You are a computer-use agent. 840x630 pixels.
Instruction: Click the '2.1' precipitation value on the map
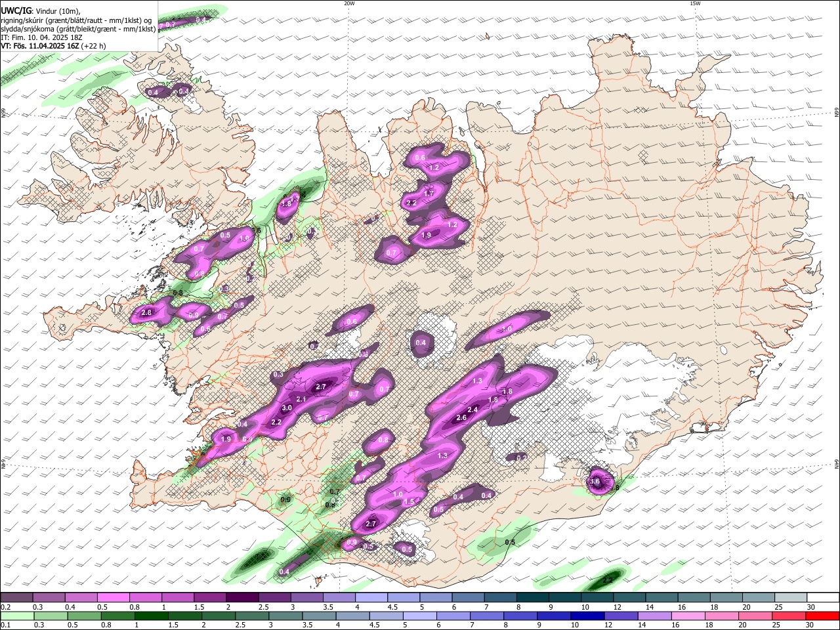click(x=301, y=399)
